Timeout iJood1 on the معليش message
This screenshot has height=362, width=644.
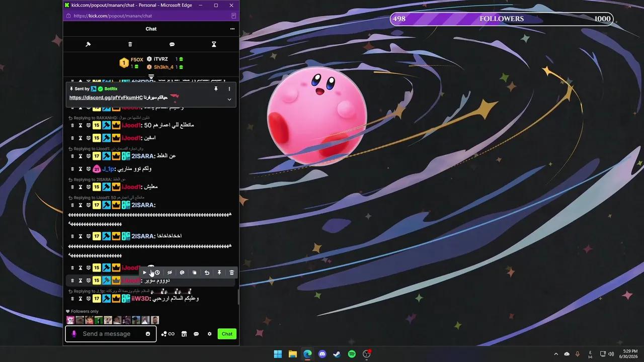[x=80, y=187]
